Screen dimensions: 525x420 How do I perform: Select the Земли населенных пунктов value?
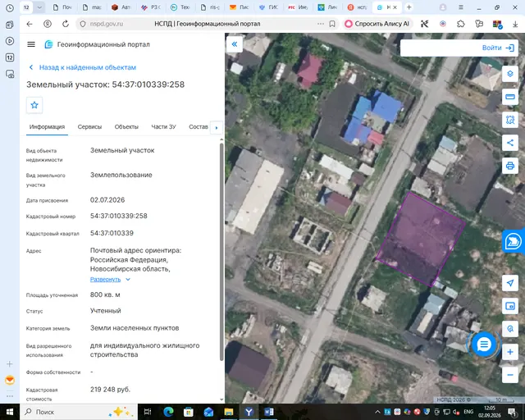135,328
